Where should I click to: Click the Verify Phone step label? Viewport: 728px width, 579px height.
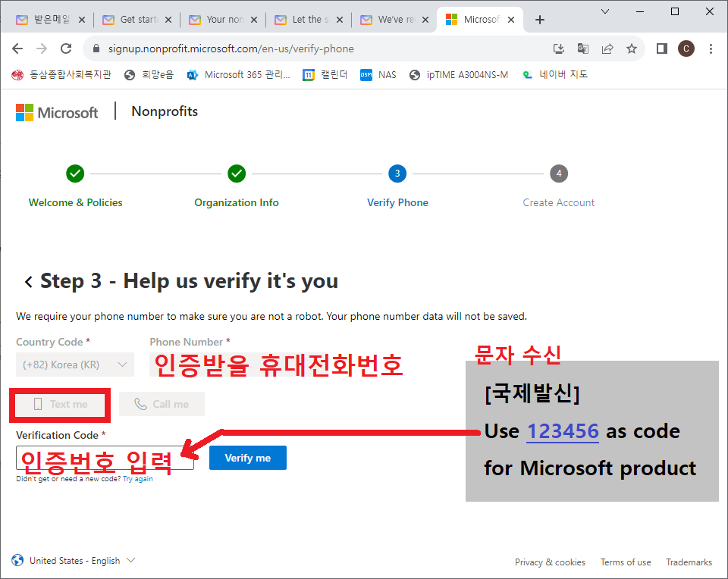397,203
